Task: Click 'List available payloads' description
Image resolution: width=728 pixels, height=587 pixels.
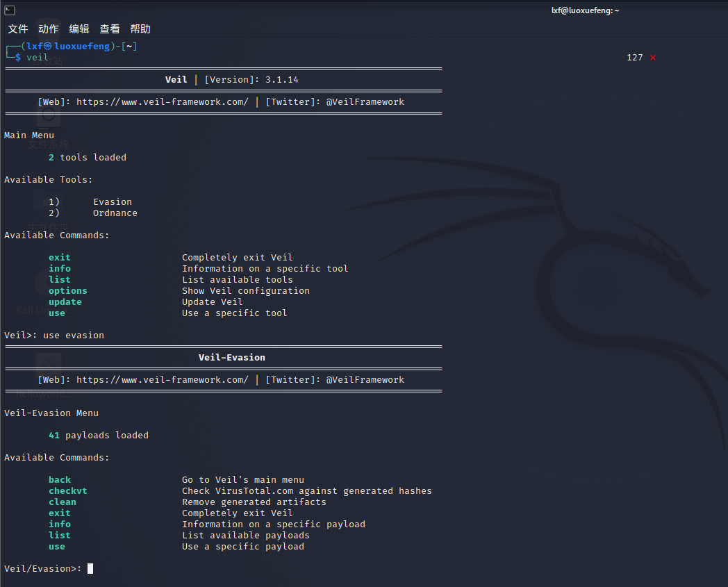Action: (x=246, y=536)
